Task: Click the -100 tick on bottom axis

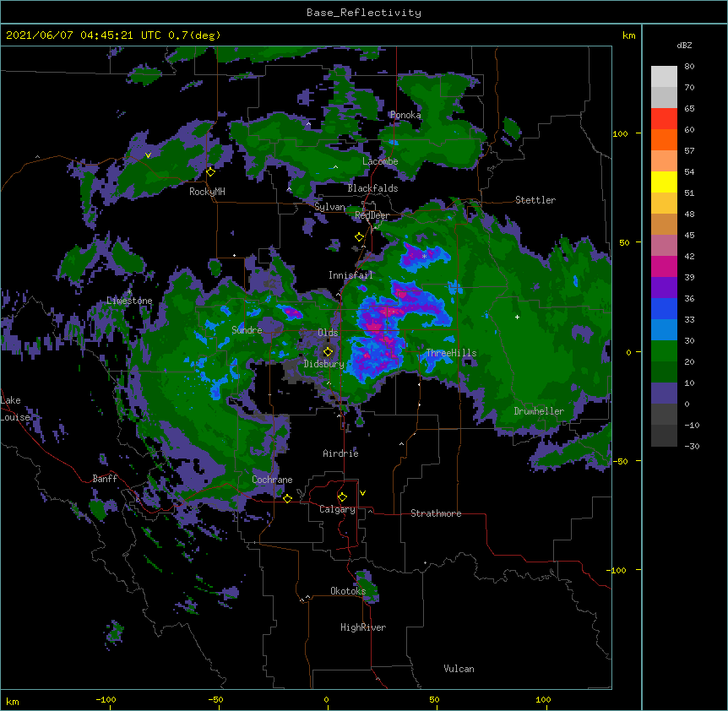Action: 106,700
